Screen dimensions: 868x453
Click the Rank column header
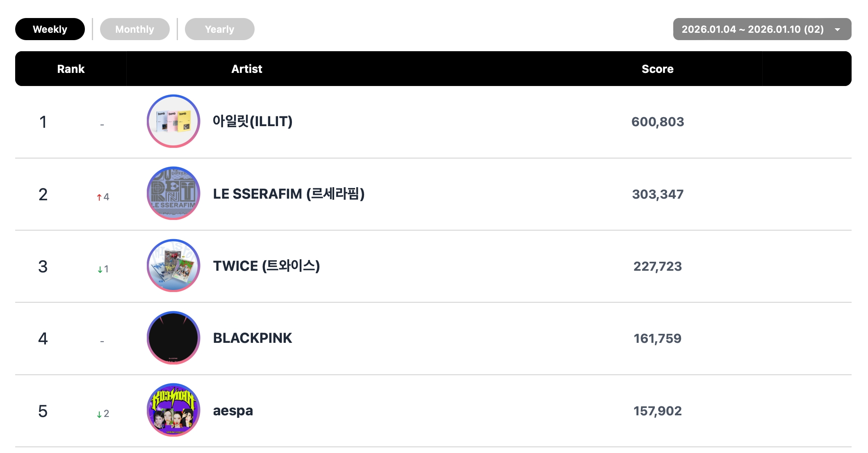pos(71,69)
